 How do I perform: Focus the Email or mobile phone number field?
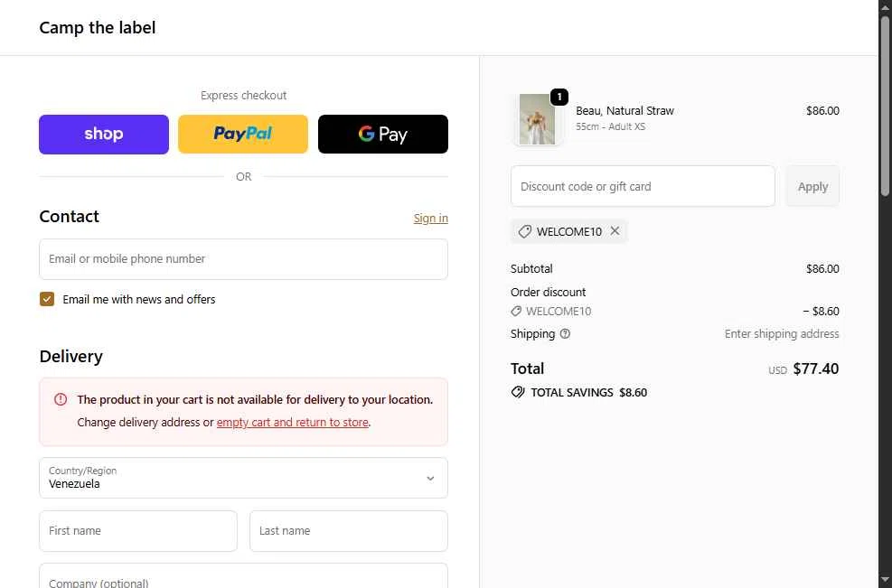(243, 259)
